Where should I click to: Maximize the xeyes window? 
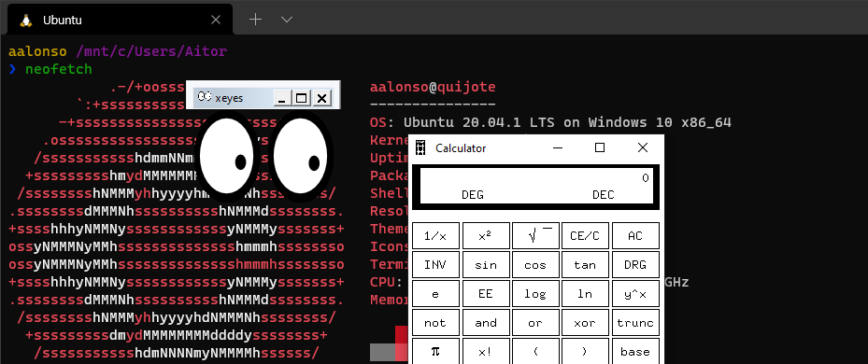click(301, 99)
